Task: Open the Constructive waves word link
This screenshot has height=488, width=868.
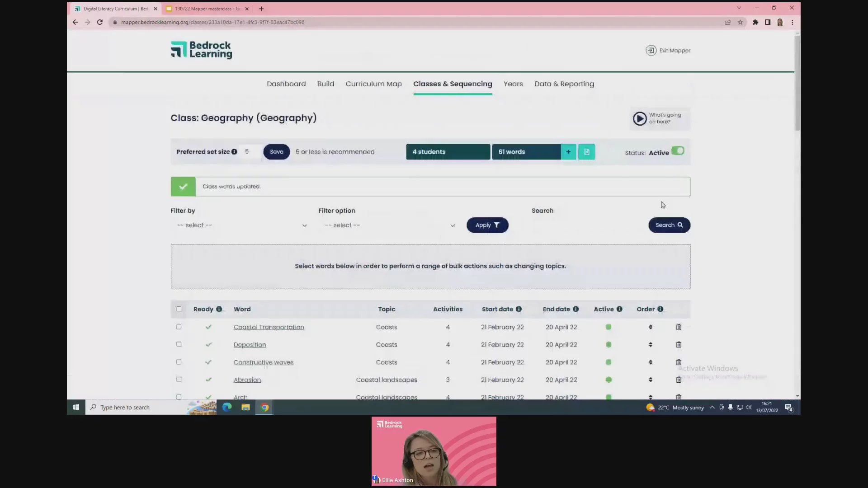Action: point(264,362)
